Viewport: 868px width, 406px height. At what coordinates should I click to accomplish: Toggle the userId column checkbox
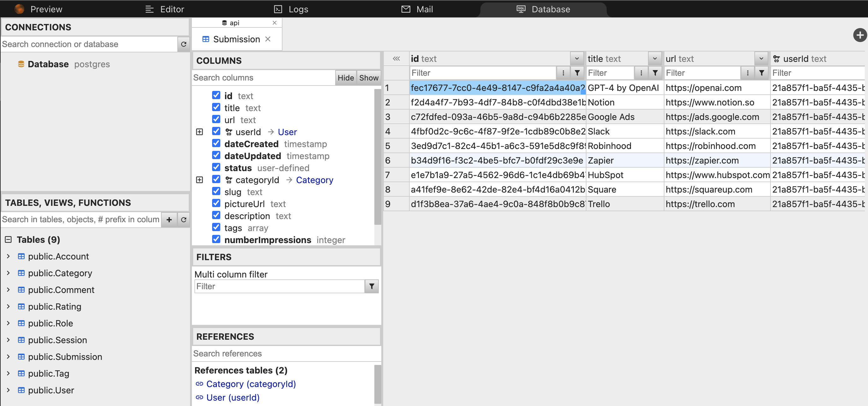pyautogui.click(x=216, y=131)
